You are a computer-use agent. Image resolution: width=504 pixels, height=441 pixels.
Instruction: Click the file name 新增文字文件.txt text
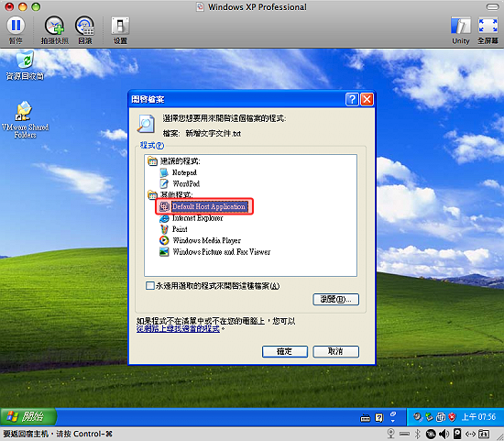214,134
